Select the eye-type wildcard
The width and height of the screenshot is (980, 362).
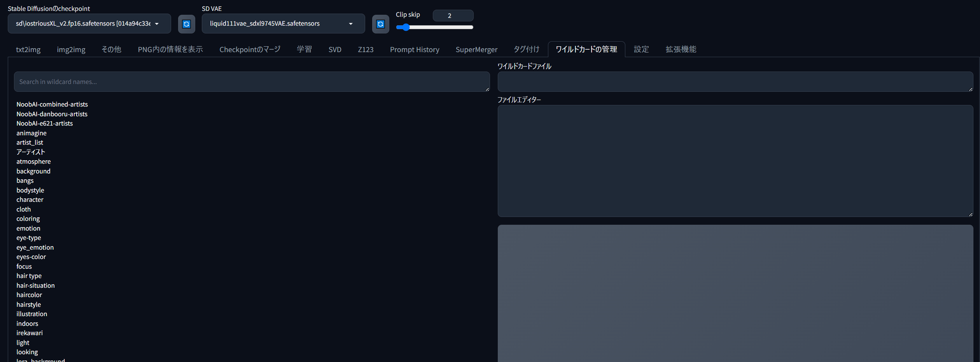29,238
